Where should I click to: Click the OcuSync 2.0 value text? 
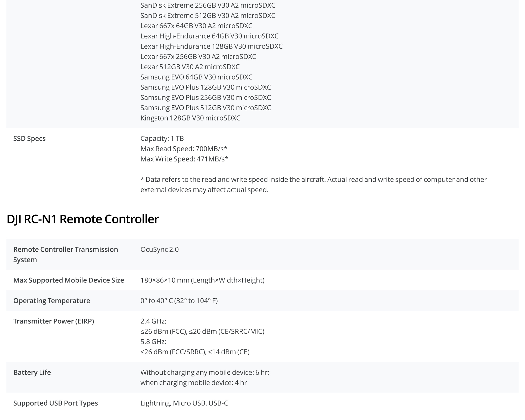tap(159, 249)
